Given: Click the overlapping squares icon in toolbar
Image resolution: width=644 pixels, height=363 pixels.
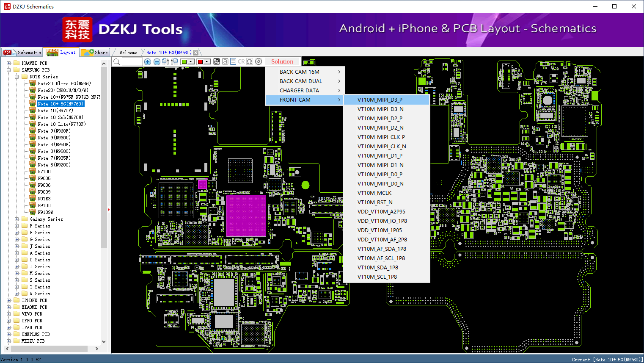Looking at the screenshot, I should coord(217,61).
